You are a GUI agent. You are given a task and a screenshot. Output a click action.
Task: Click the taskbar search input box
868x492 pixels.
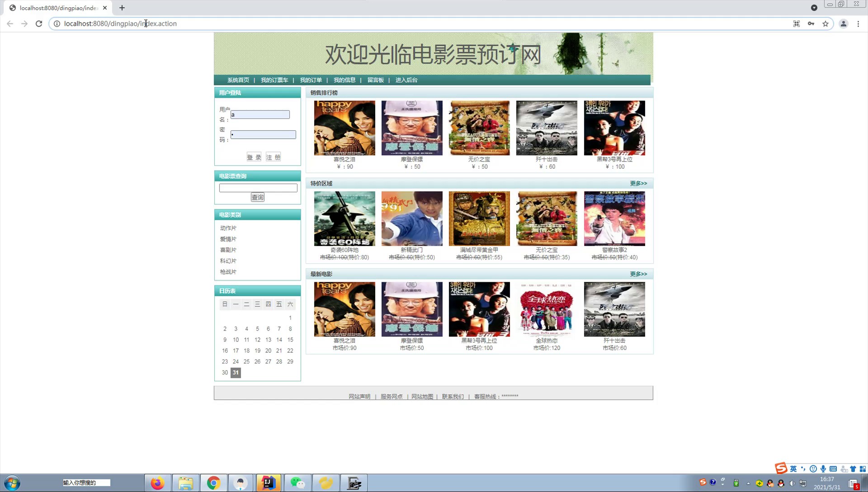tap(86, 483)
